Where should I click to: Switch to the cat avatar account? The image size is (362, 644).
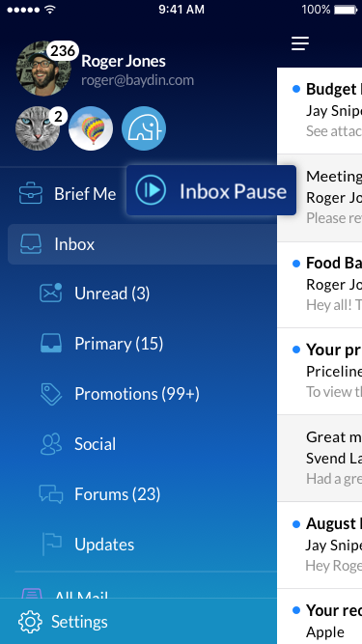click(x=38, y=128)
